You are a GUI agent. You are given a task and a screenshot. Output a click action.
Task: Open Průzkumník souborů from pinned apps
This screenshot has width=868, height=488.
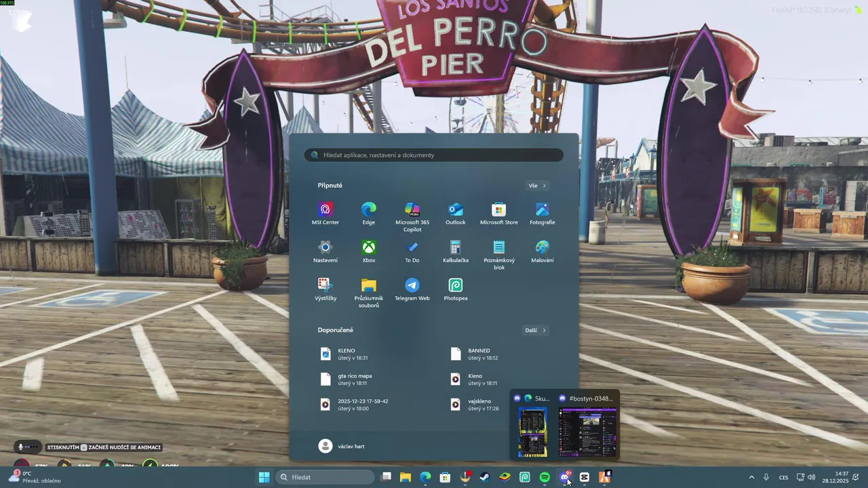tap(368, 293)
